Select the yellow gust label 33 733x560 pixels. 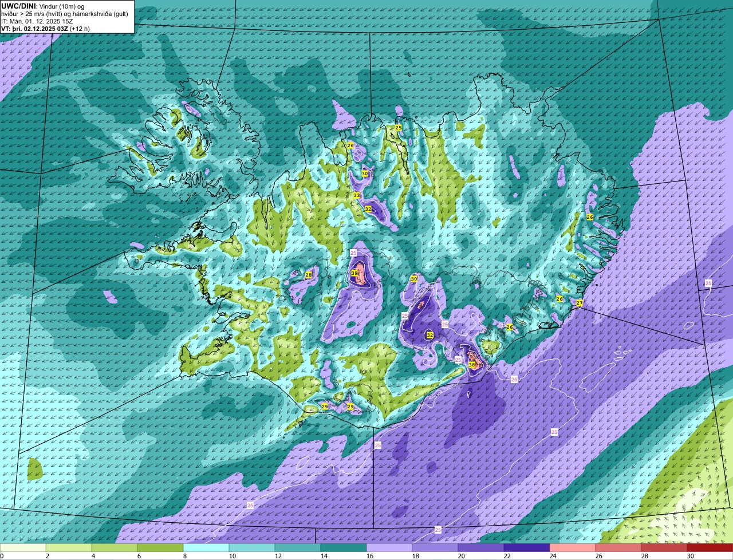click(356, 196)
